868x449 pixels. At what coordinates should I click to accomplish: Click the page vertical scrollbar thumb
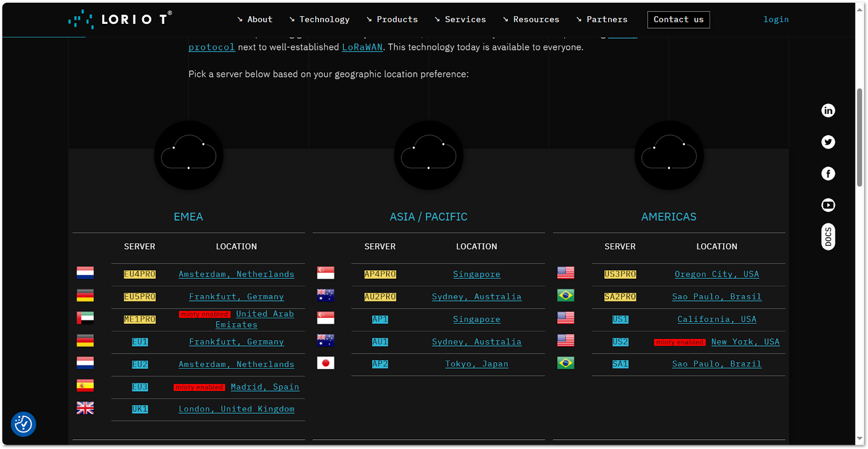click(x=860, y=137)
